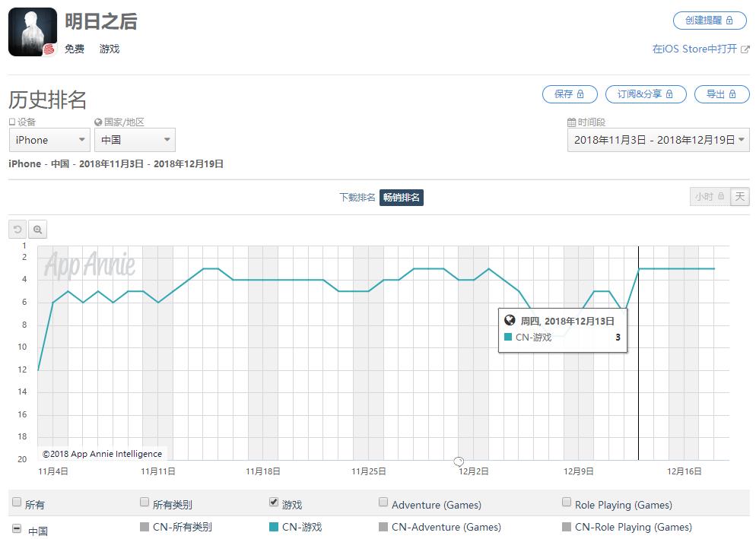Click the 11月4日 axis label

(53, 471)
